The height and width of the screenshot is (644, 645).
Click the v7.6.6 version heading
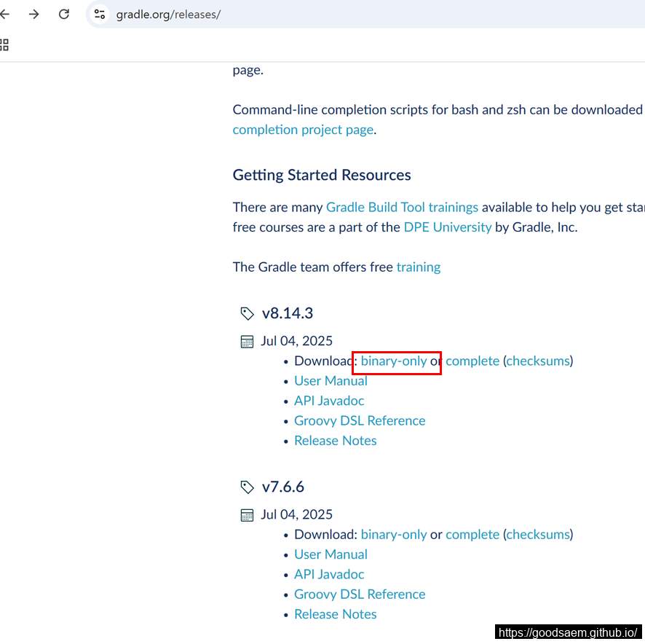point(283,487)
